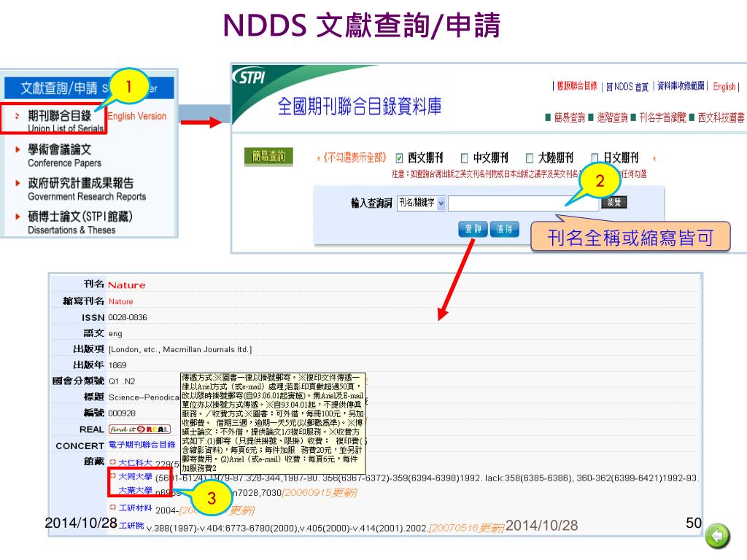Open 大同大學 holdings link

point(135,476)
